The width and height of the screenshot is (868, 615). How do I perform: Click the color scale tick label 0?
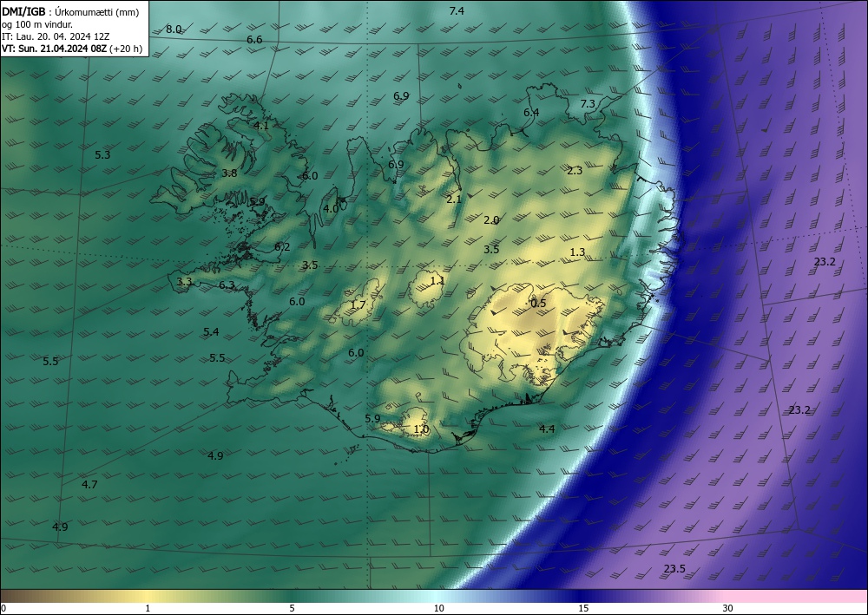click(3, 609)
